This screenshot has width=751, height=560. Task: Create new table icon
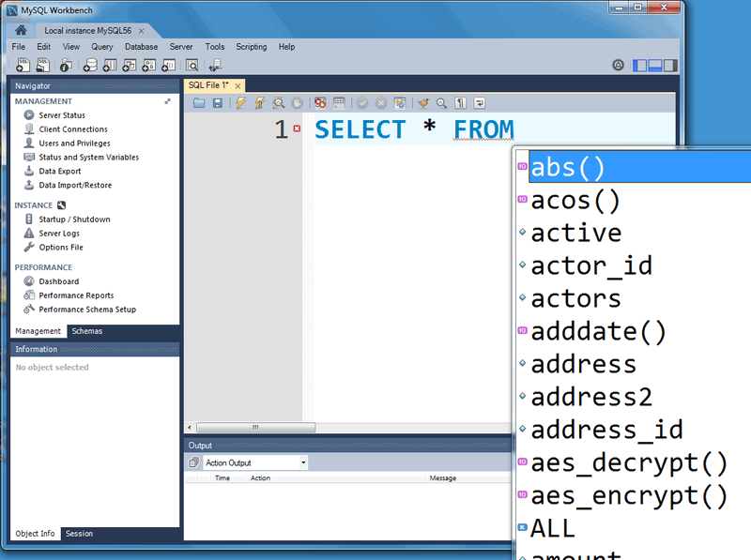110,65
